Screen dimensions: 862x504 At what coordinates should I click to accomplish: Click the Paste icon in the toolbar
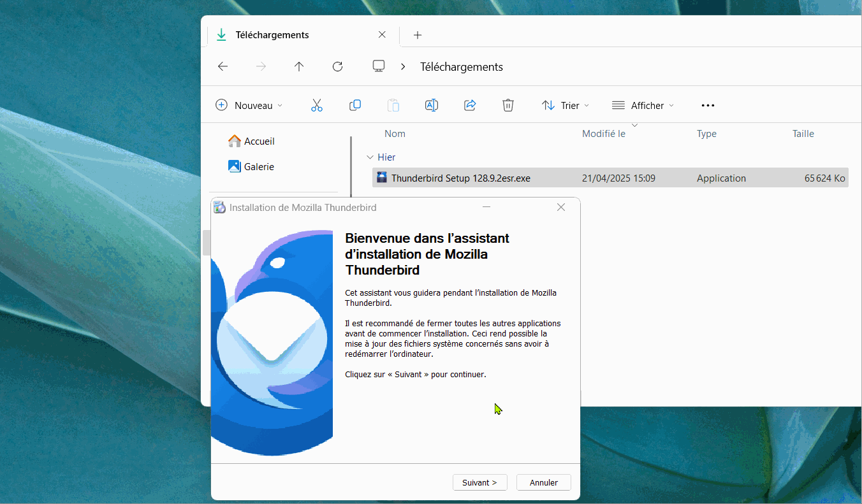[393, 105]
